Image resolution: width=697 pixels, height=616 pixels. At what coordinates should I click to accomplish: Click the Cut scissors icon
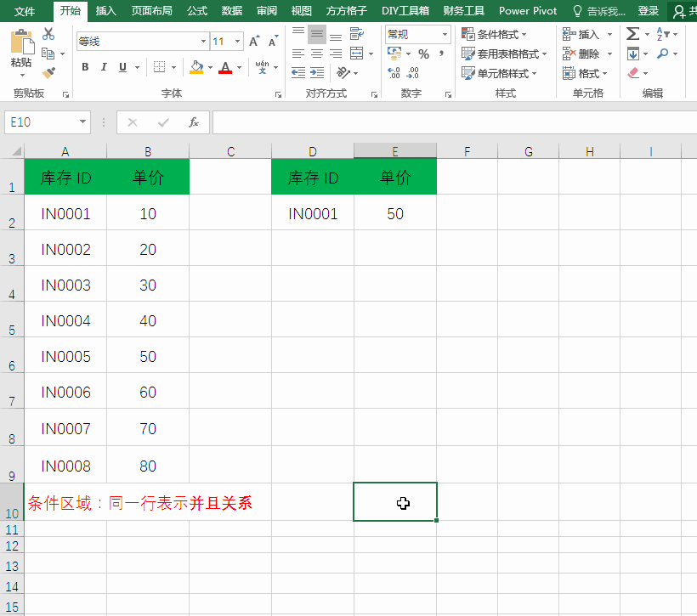tap(48, 34)
